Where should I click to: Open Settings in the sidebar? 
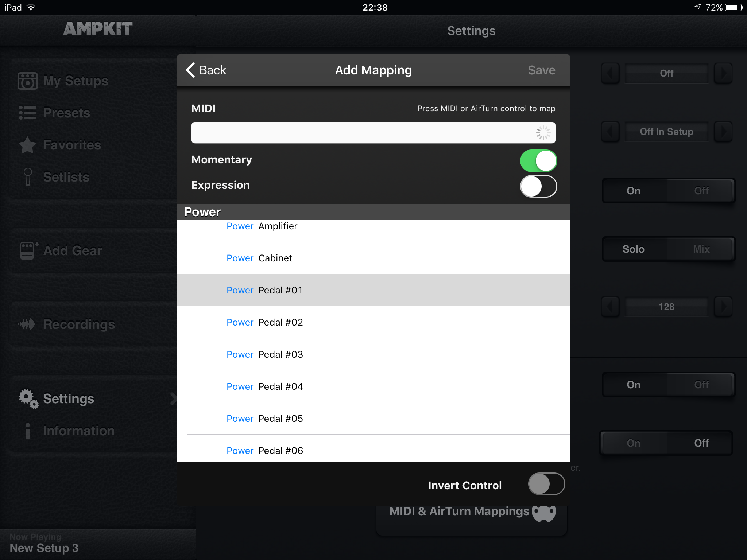69,399
